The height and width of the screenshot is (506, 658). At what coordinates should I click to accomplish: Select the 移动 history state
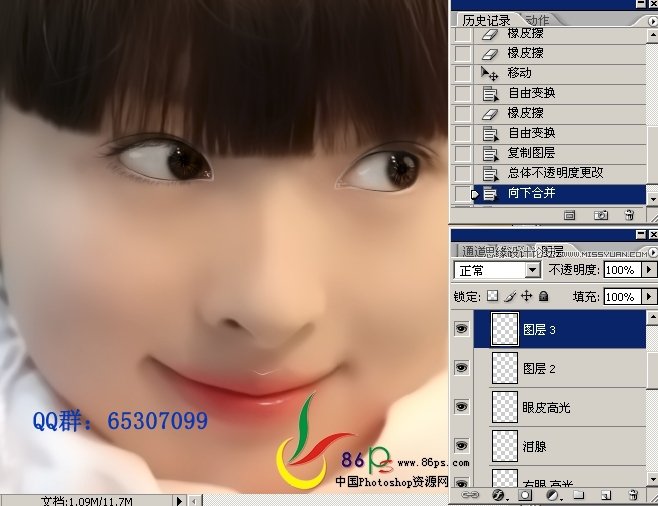point(560,73)
